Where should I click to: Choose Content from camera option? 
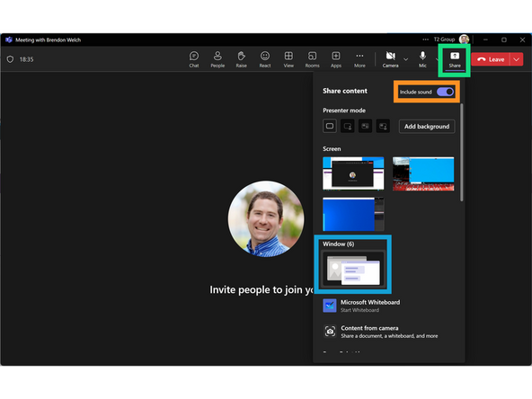(380, 332)
